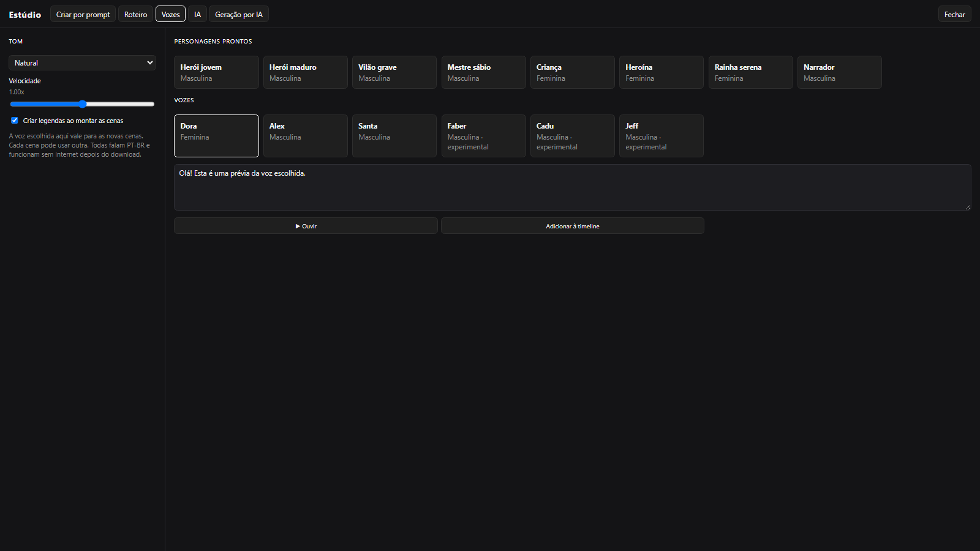Choose the Narrador character card
The width and height of the screenshot is (980, 551).
[x=840, y=72]
